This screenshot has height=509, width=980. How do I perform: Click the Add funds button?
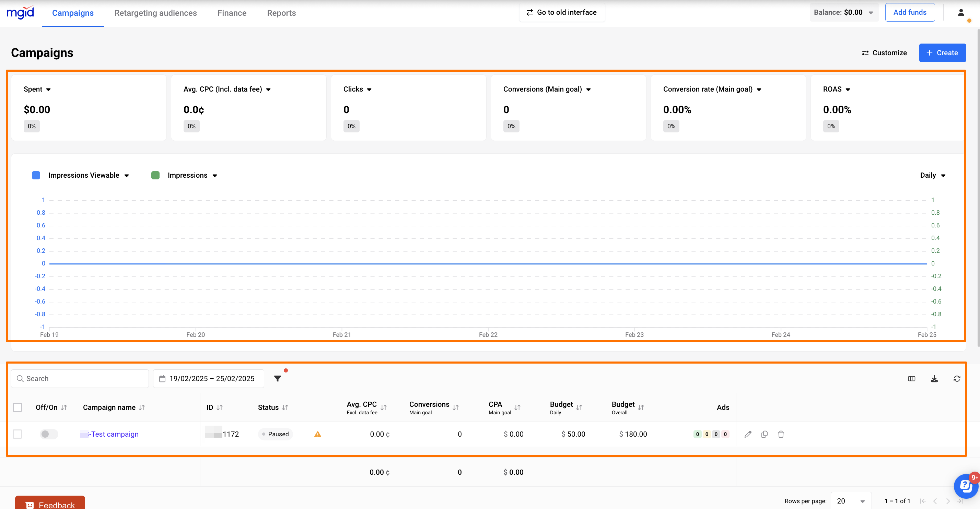click(910, 12)
